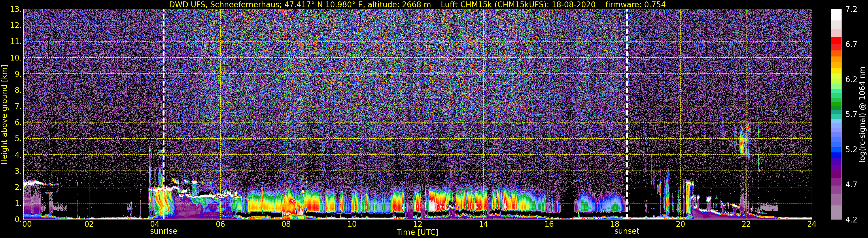Image resolution: width=868 pixels, height=238 pixels.
Task: Click the colorbar value '7.2'
Action: [x=851, y=10]
